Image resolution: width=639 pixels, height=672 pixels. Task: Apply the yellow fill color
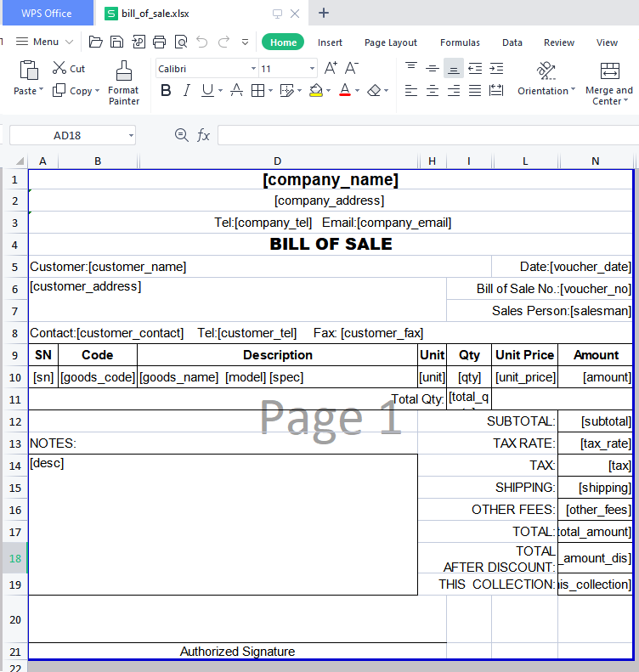click(x=316, y=91)
